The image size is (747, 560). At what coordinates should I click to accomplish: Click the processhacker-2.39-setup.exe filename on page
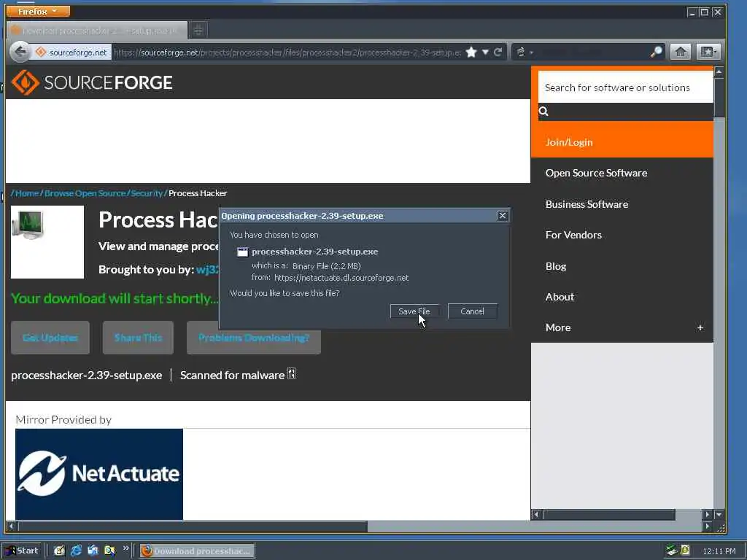click(x=86, y=376)
